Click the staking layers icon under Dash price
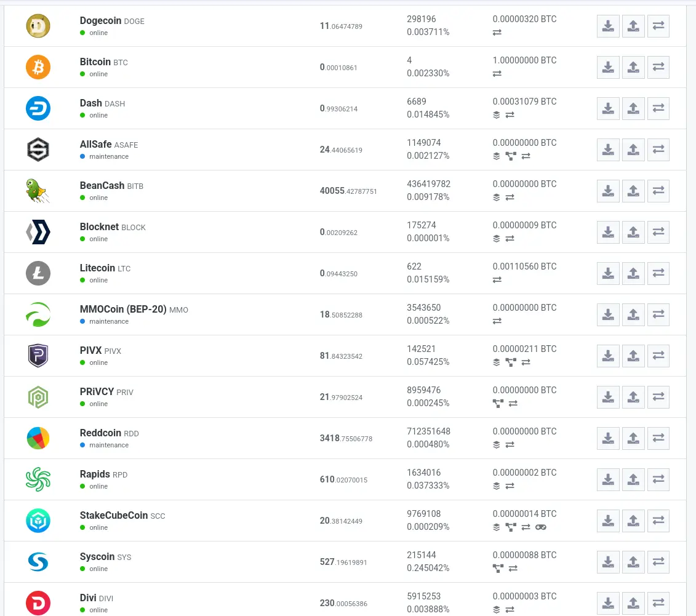Viewport: 696px width, 616px height. click(x=497, y=115)
